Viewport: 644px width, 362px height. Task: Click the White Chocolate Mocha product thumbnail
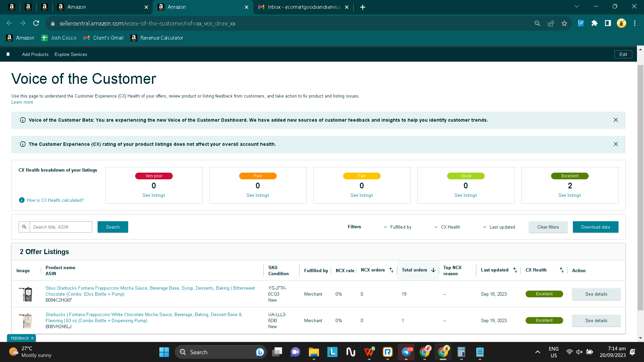tap(26, 320)
